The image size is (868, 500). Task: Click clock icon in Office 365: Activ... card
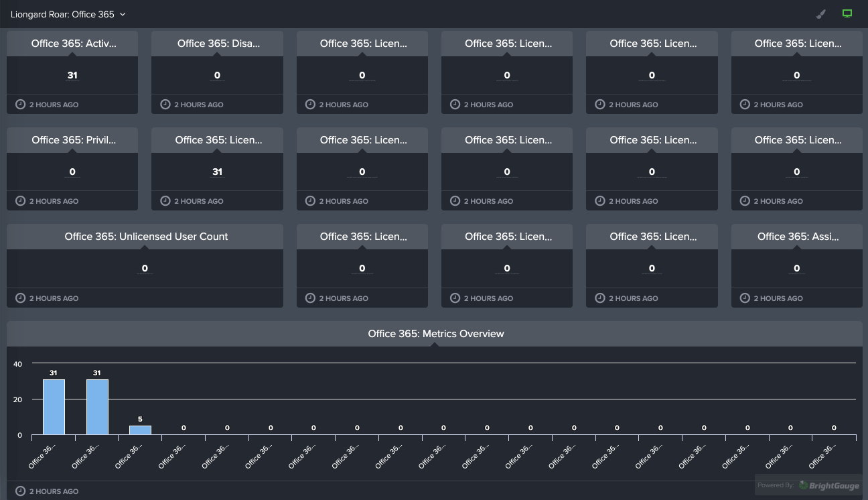[20, 104]
